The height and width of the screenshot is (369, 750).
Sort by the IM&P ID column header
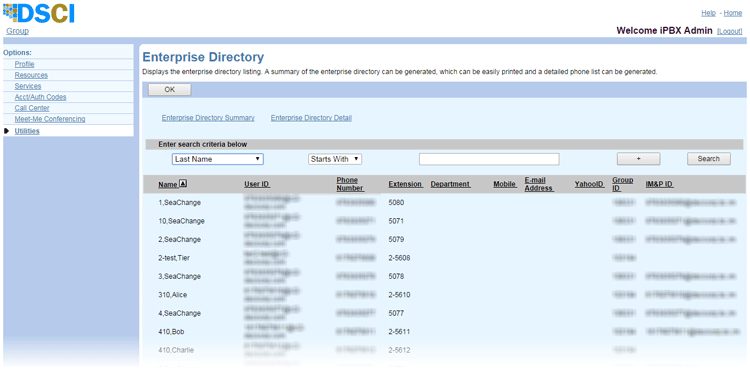[x=660, y=184]
